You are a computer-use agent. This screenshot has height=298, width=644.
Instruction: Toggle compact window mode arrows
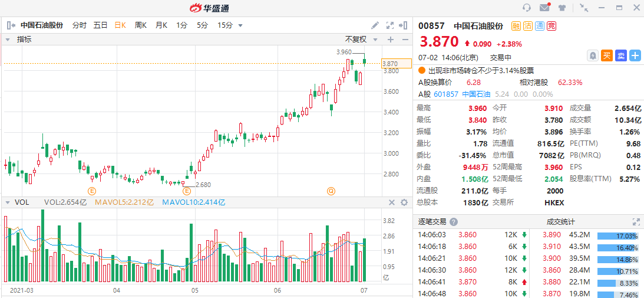pos(584,8)
